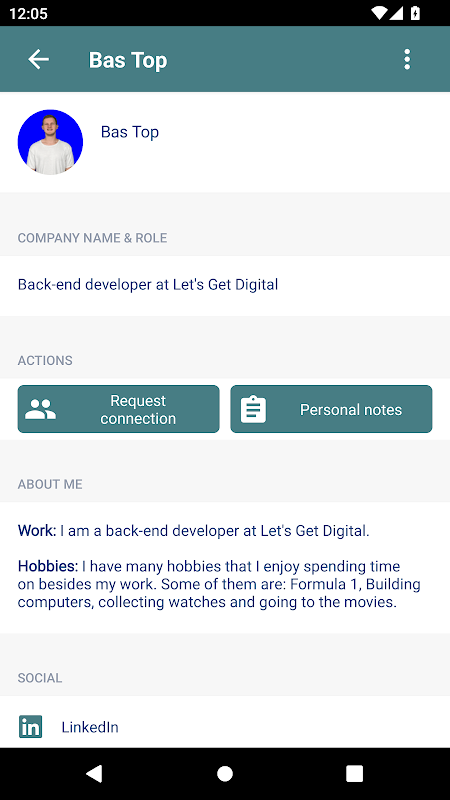Tap the Hobbies paragraph text

pyautogui.click(x=219, y=584)
